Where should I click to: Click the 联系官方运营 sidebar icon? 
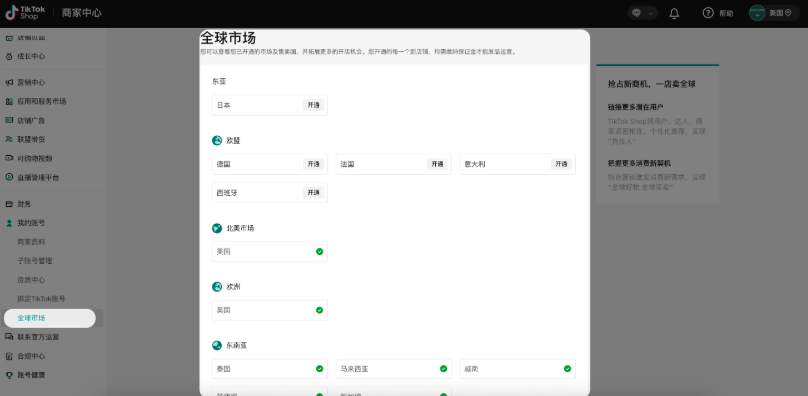point(9,337)
